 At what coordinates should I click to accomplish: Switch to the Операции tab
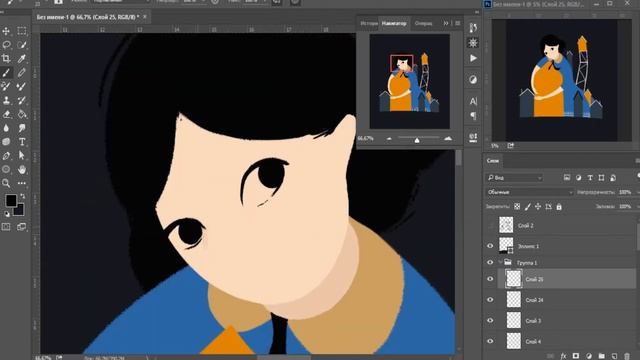click(x=423, y=23)
